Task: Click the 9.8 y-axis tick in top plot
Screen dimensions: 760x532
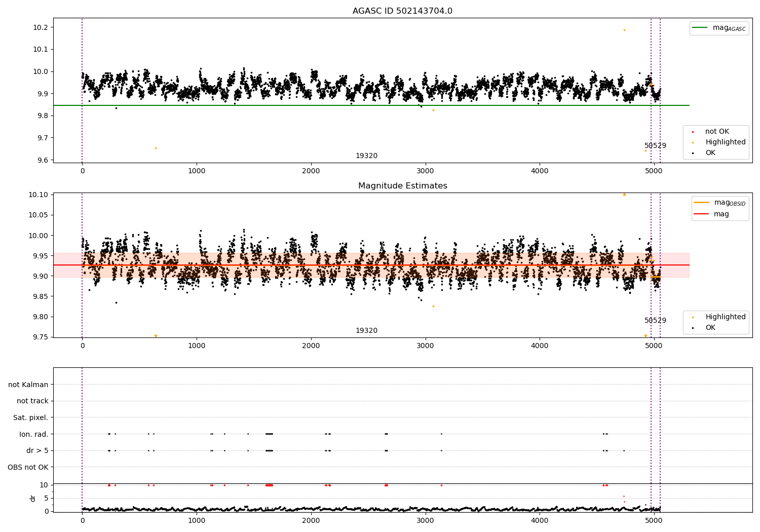Action: click(x=43, y=116)
